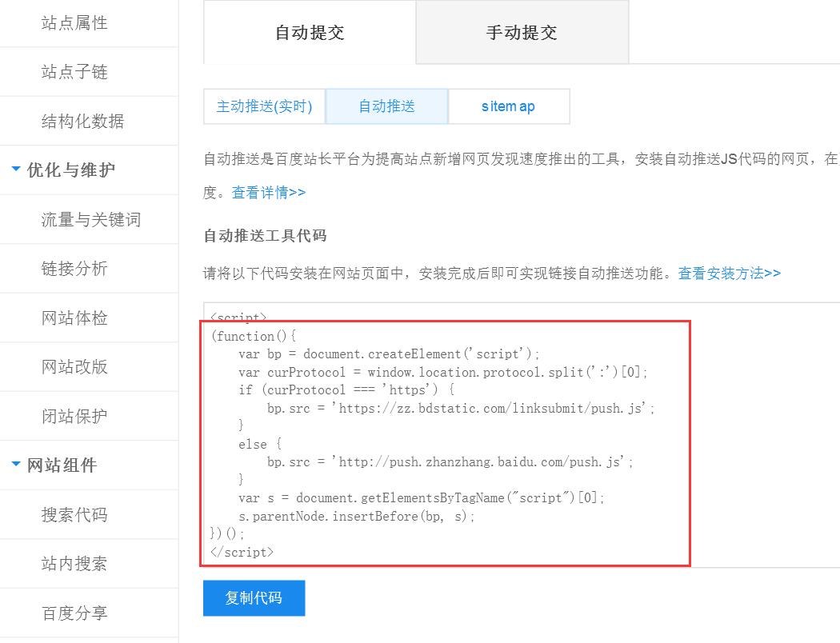The width and height of the screenshot is (840, 643).
Task: Click the 复制代码 button
Action: [254, 597]
